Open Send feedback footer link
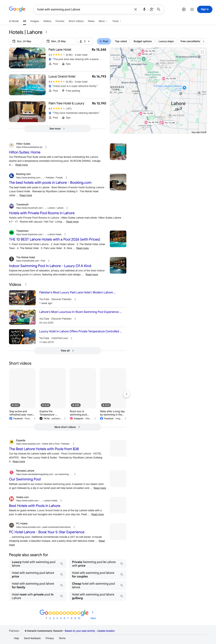 pos(32,638)
